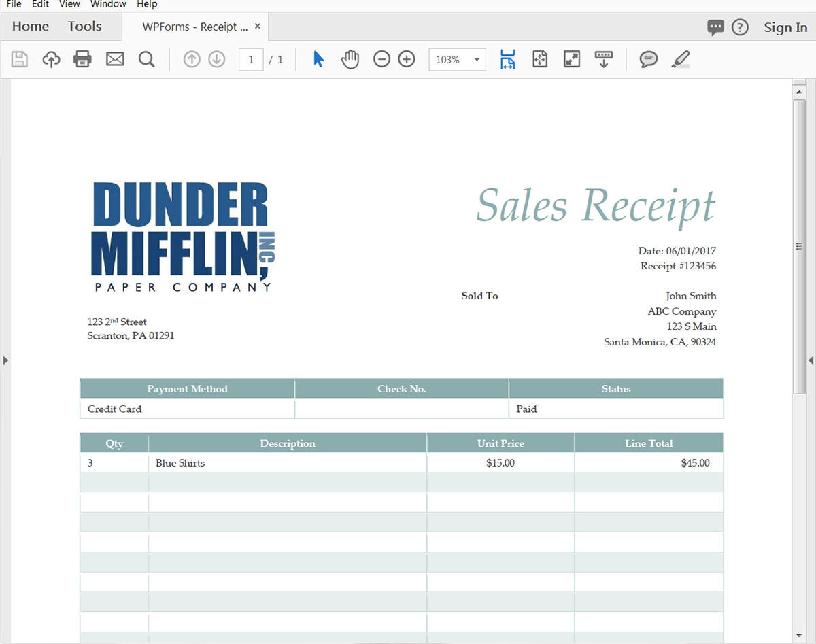
Task: Open read mode keyboard icon
Action: point(603,59)
